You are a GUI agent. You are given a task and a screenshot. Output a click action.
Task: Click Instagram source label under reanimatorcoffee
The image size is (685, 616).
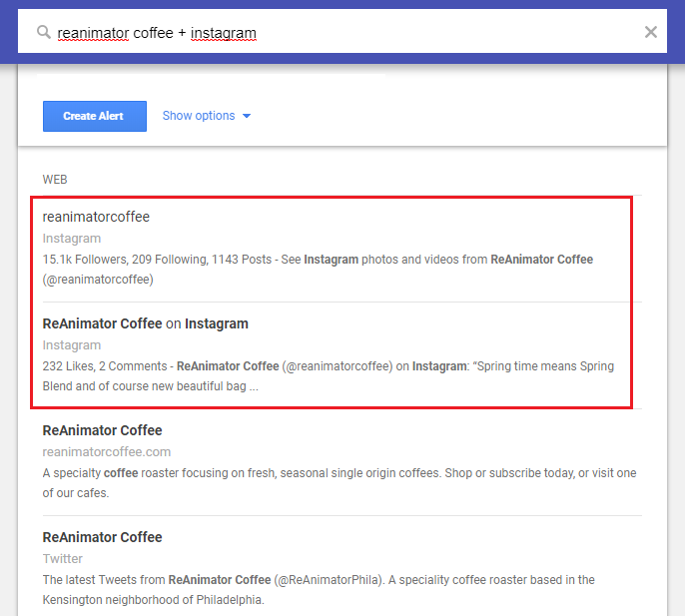coord(72,239)
